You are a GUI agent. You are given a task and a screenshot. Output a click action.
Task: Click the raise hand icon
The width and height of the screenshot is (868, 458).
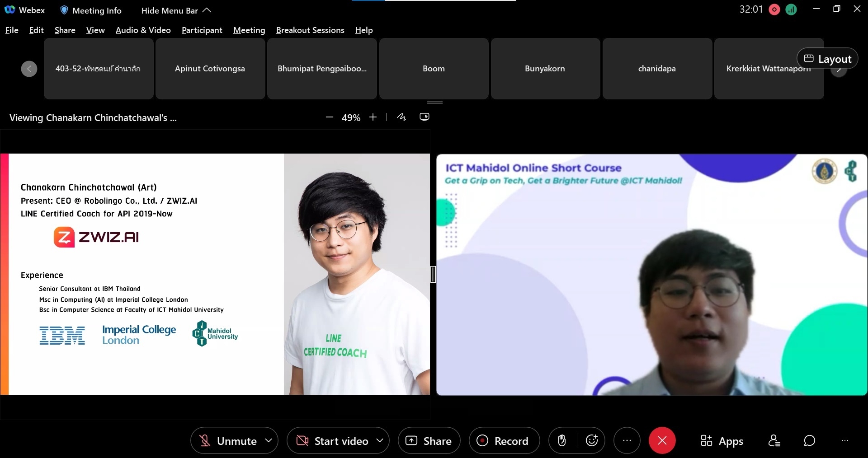pos(562,440)
